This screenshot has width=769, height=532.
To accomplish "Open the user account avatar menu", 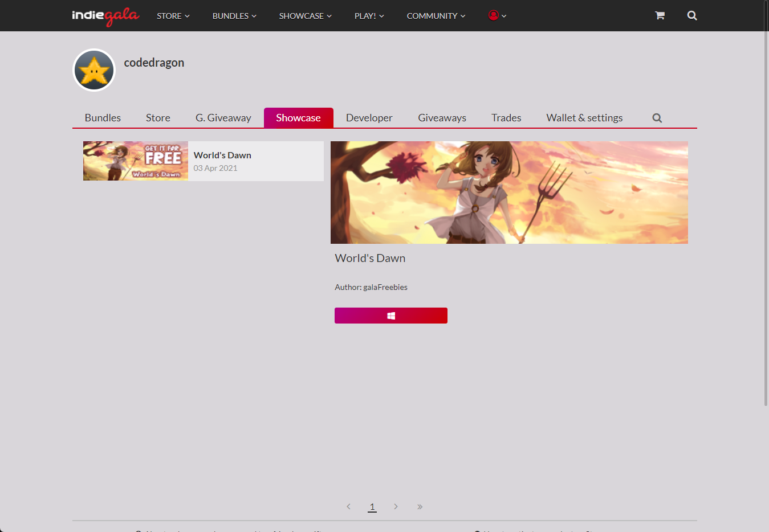I will [x=497, y=15].
